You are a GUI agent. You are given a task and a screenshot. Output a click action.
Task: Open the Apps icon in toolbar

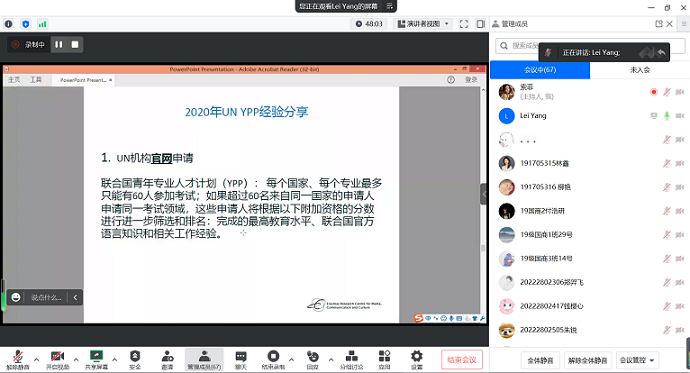click(x=384, y=359)
